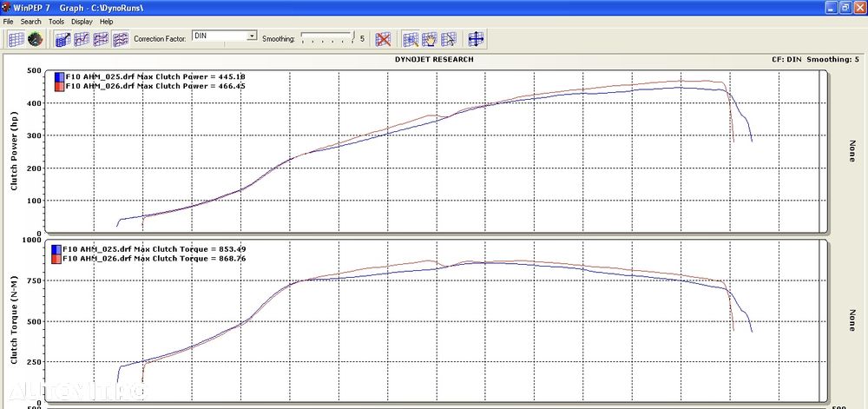This screenshot has width=868, height=409.
Task: Click the graph grid view icon
Action: (16, 39)
